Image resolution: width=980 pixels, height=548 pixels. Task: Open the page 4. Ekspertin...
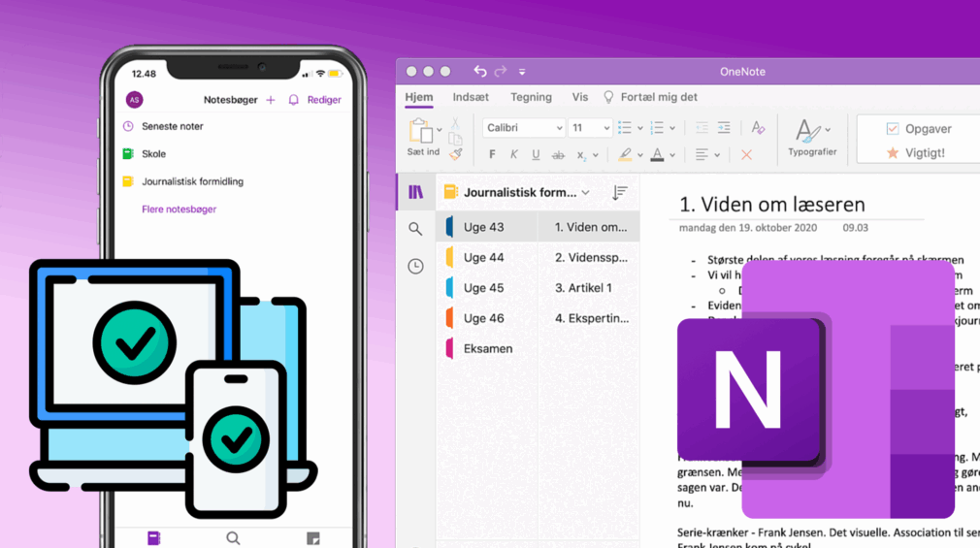[x=589, y=318]
